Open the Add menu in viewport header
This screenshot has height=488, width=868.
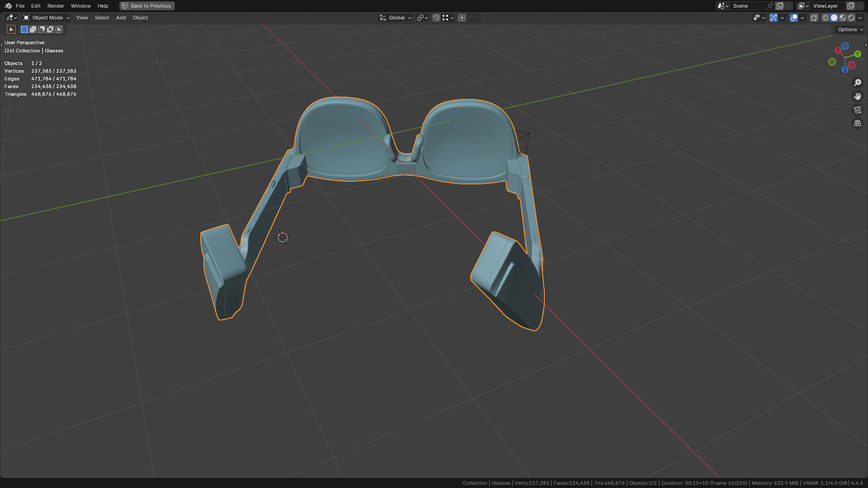(121, 18)
